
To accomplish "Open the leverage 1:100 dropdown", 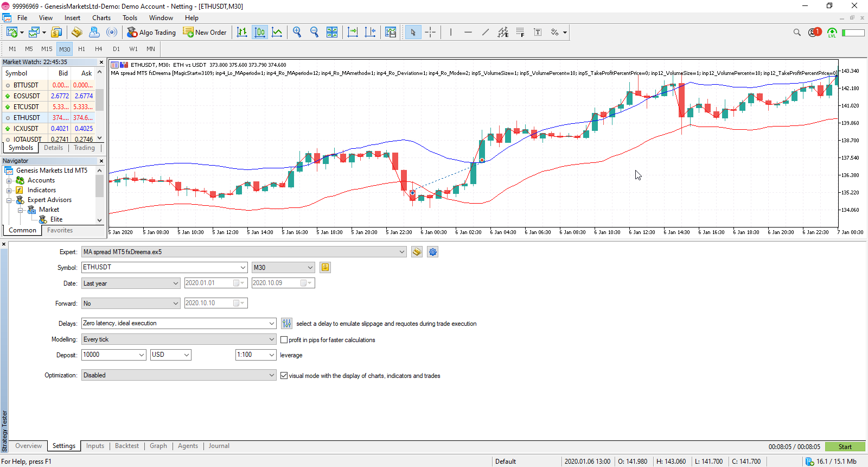I will click(256, 355).
